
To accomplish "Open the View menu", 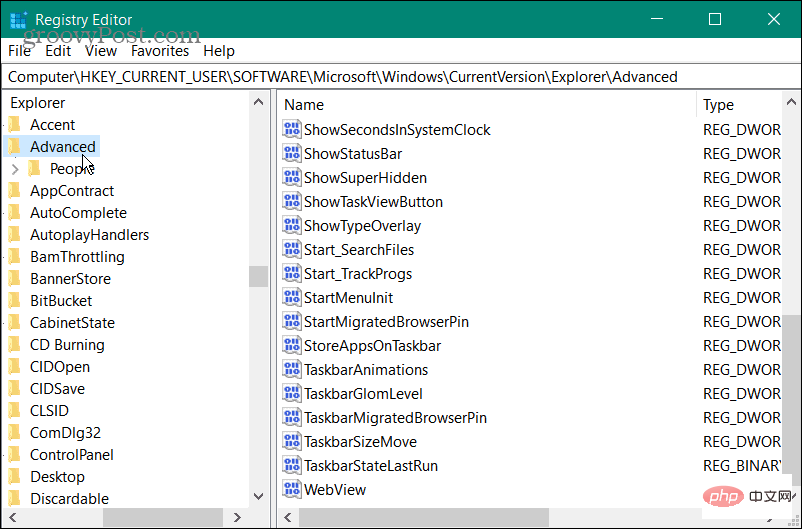I will tap(101, 50).
